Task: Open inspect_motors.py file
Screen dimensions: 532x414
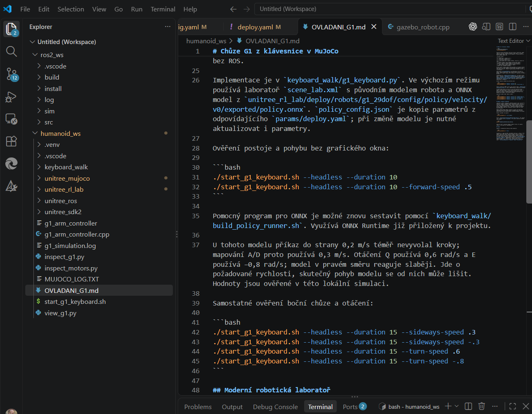Action: (99, 268)
